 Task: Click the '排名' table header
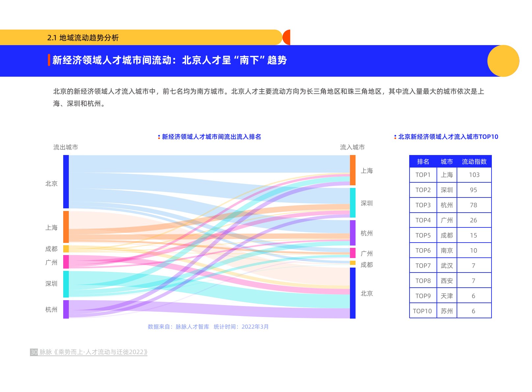[x=423, y=162]
